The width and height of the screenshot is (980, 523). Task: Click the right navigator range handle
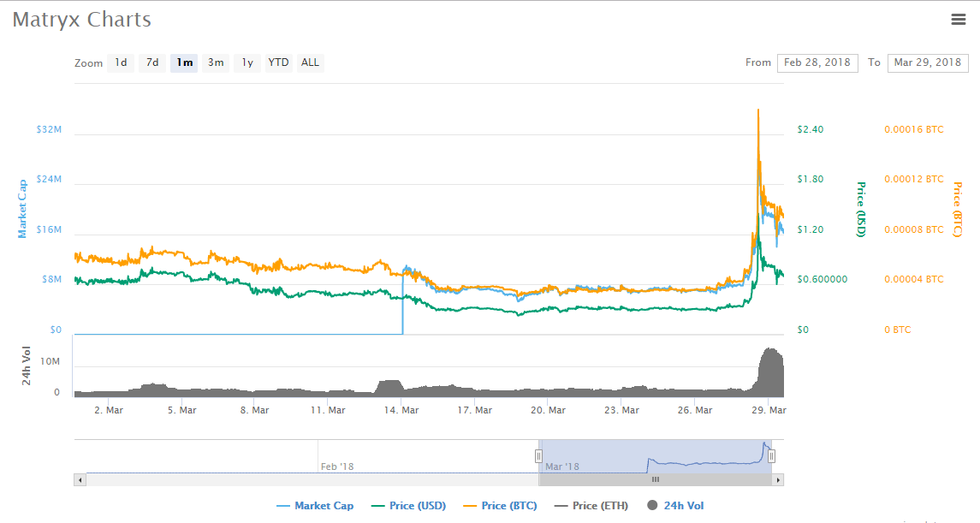771,456
